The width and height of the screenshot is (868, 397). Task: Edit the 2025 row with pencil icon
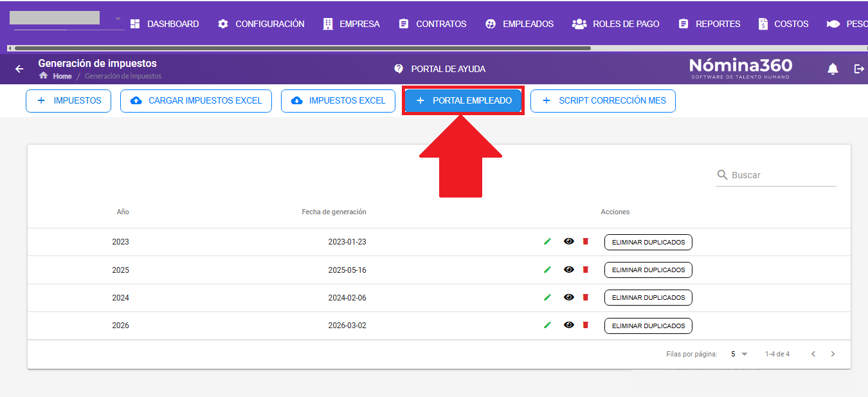[x=547, y=270]
